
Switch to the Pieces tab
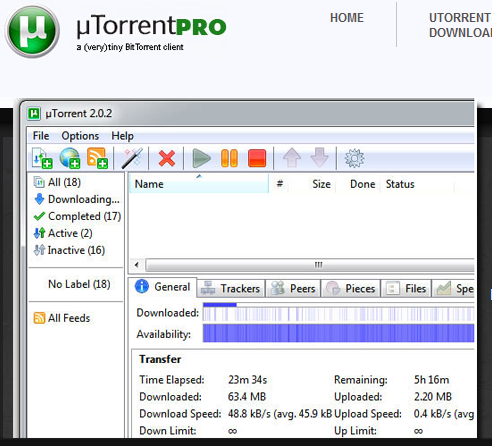[x=351, y=288]
